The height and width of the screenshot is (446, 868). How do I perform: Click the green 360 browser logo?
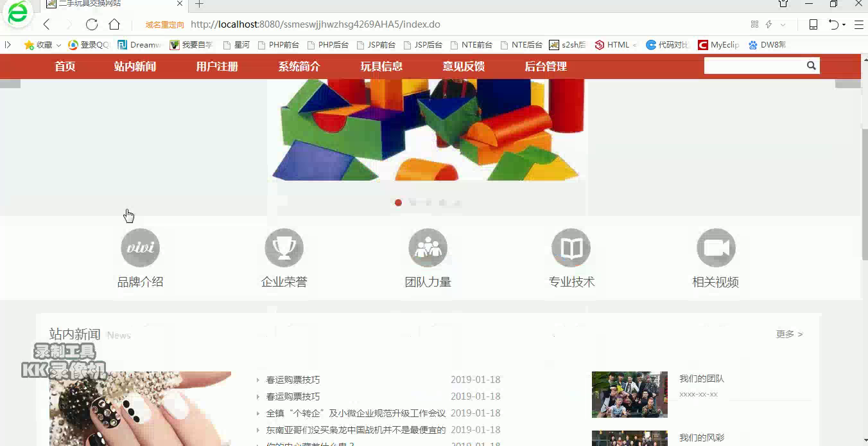pyautogui.click(x=18, y=13)
